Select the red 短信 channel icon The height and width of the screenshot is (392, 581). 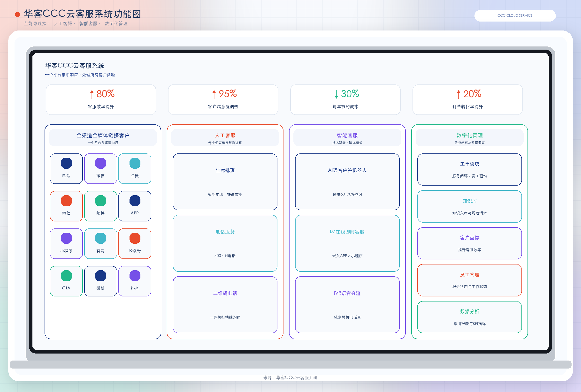[66, 201]
